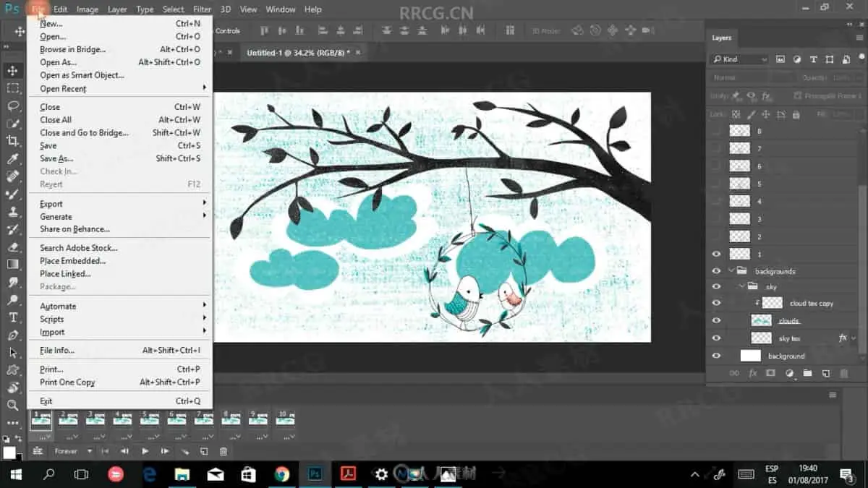Click the create new group folder icon

pyautogui.click(x=807, y=373)
